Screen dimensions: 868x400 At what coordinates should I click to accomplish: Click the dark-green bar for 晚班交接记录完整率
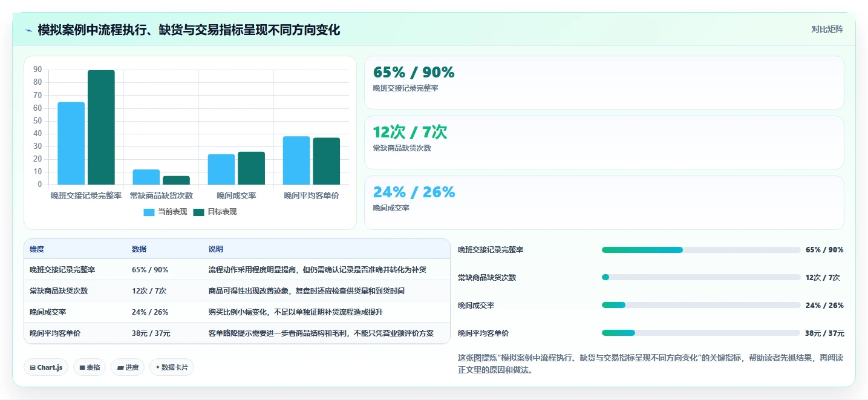click(101, 128)
